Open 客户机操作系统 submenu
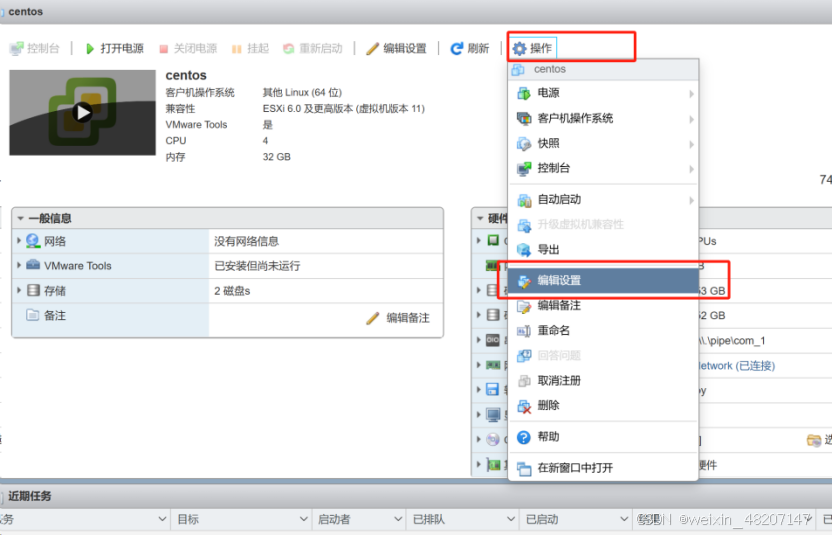The image size is (832, 535). coord(603,118)
